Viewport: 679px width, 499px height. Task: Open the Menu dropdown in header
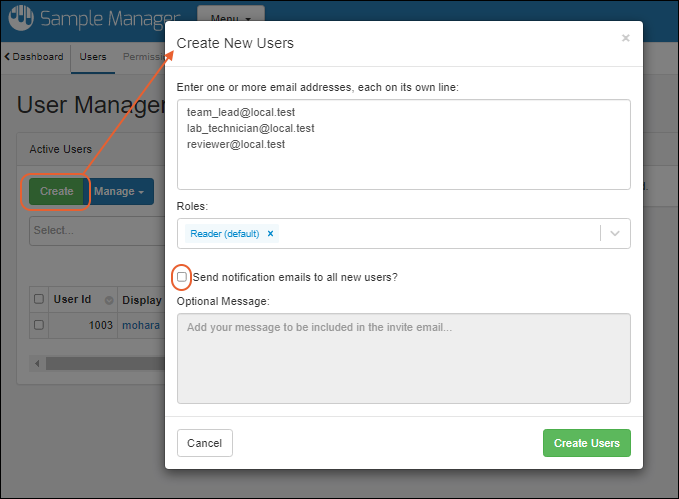pos(230,17)
